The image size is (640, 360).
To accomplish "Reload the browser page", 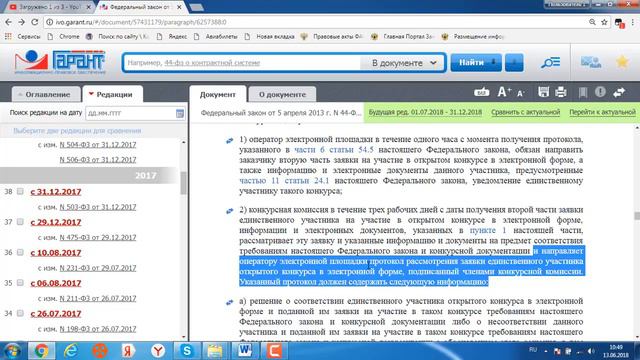I will click(35, 22).
